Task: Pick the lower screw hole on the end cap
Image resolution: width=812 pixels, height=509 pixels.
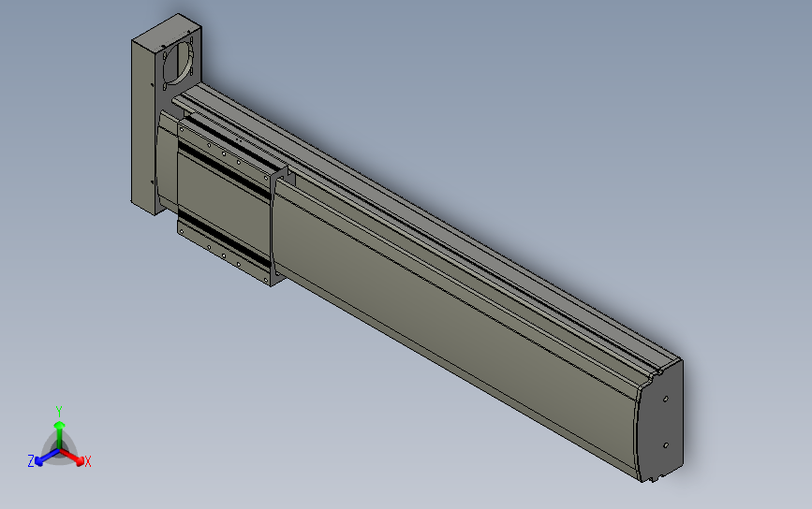Action: pyautogui.click(x=666, y=444)
